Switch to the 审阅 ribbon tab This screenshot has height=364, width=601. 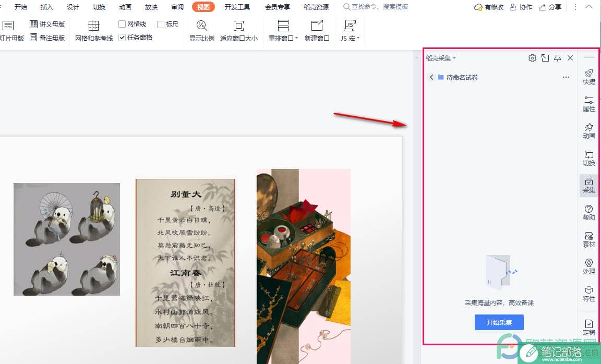(x=177, y=7)
